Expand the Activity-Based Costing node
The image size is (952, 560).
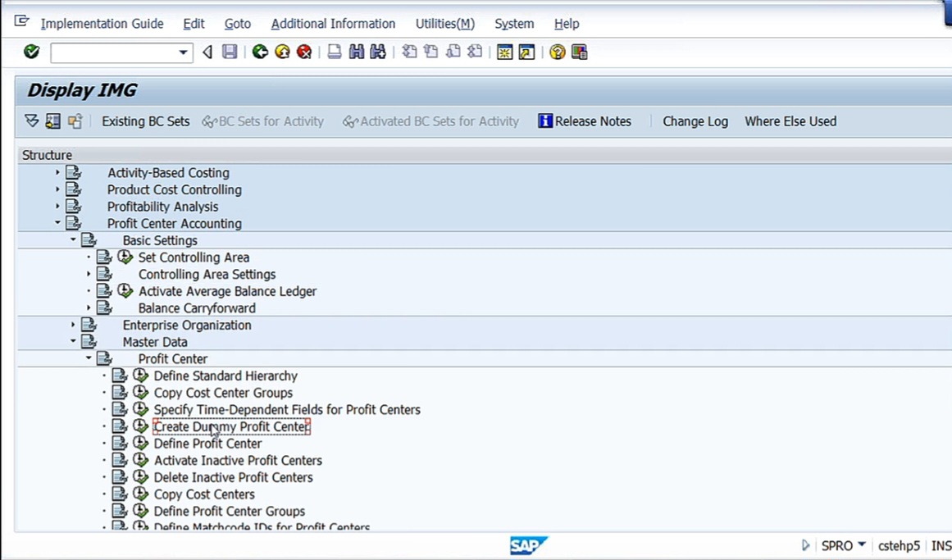tap(57, 172)
